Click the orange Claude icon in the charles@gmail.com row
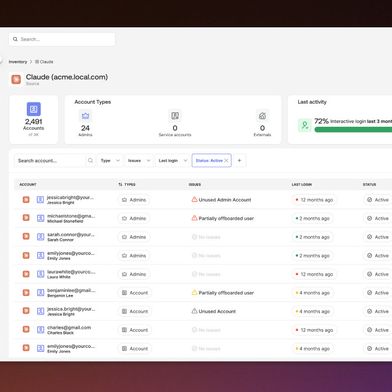This screenshot has height=392, width=392. (x=26, y=329)
